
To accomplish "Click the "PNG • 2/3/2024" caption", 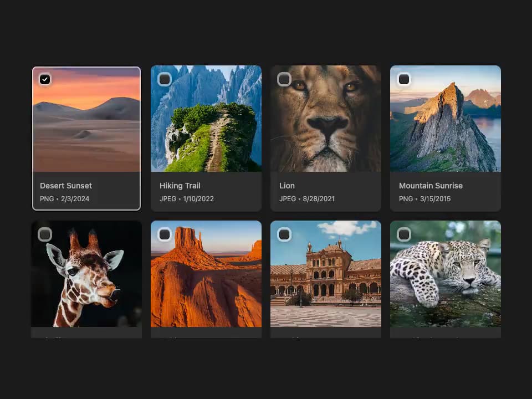I will pyautogui.click(x=64, y=199).
